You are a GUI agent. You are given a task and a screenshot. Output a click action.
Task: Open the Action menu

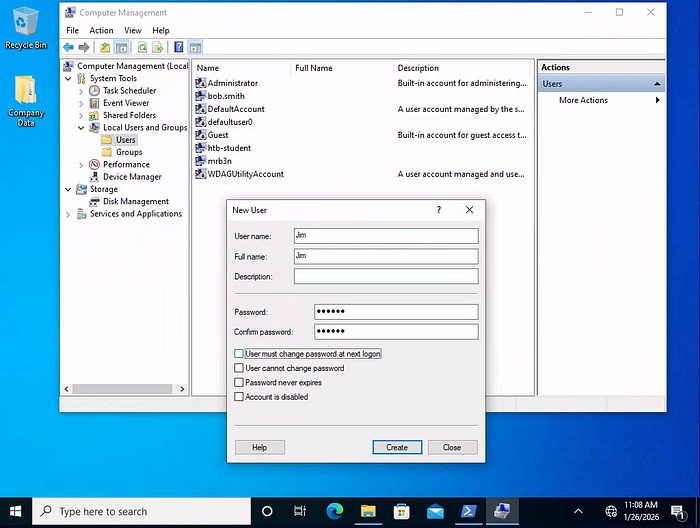click(101, 30)
